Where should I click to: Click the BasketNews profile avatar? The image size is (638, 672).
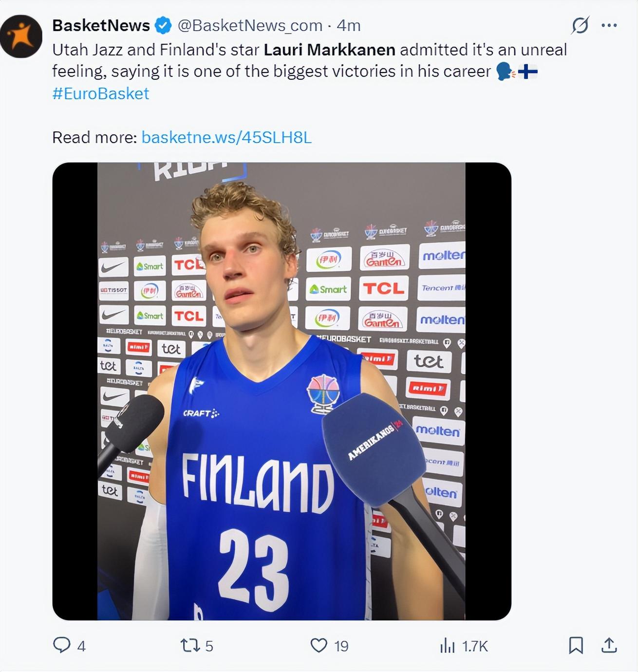[x=21, y=37]
